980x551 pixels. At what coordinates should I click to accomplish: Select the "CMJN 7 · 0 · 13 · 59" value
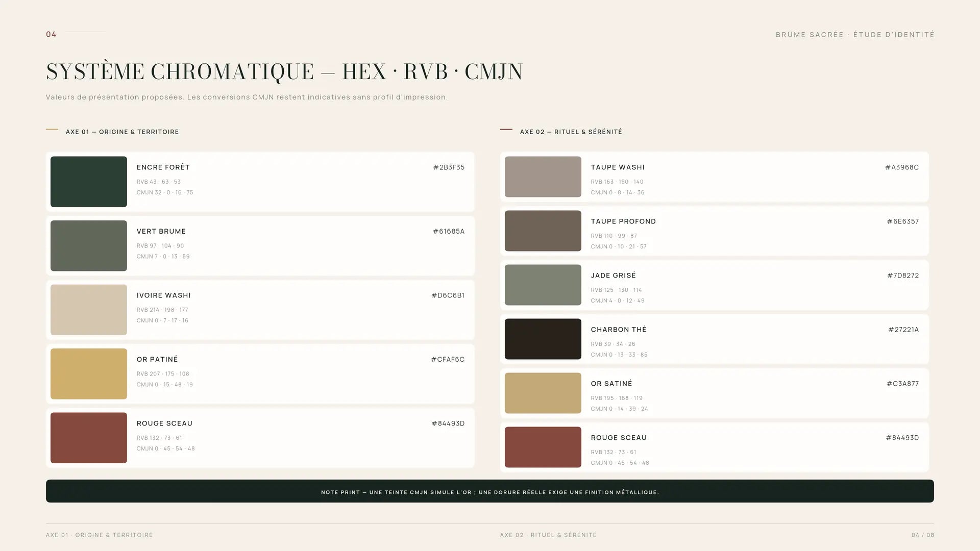point(163,257)
